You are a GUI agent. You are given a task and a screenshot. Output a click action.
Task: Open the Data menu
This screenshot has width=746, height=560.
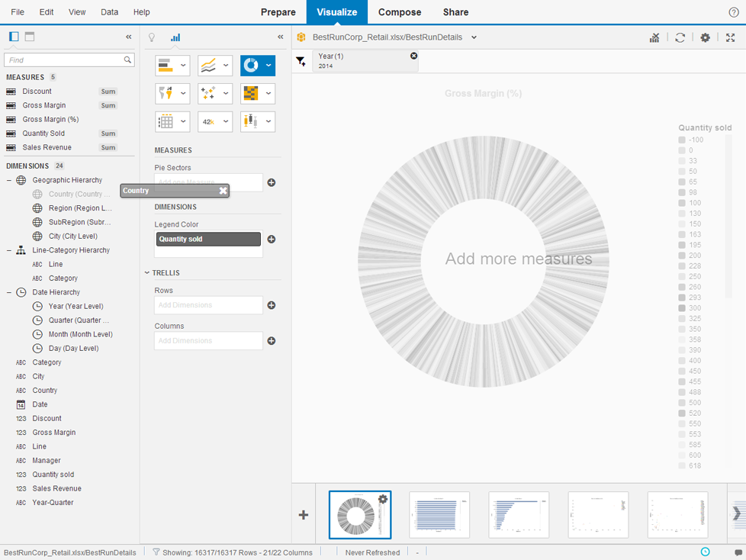click(x=109, y=12)
